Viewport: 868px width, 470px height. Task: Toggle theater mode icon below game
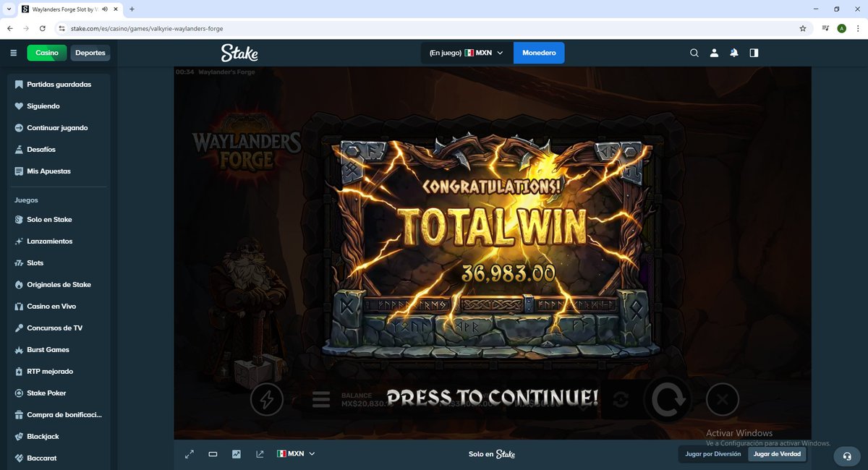click(x=213, y=454)
